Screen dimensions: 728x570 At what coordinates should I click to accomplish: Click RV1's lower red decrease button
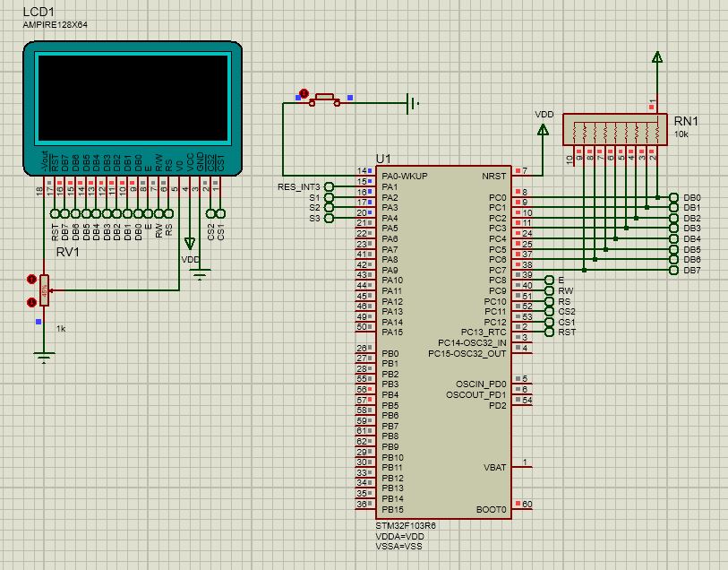[x=31, y=302]
